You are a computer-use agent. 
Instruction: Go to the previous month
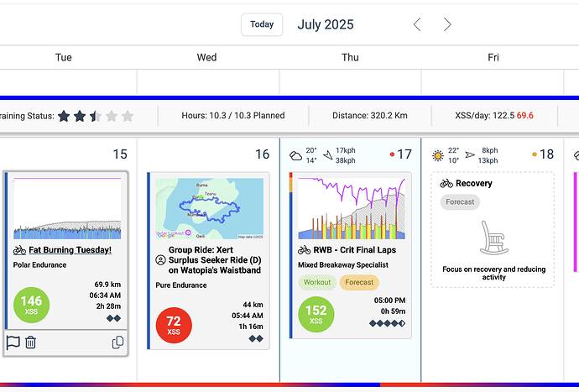417,24
